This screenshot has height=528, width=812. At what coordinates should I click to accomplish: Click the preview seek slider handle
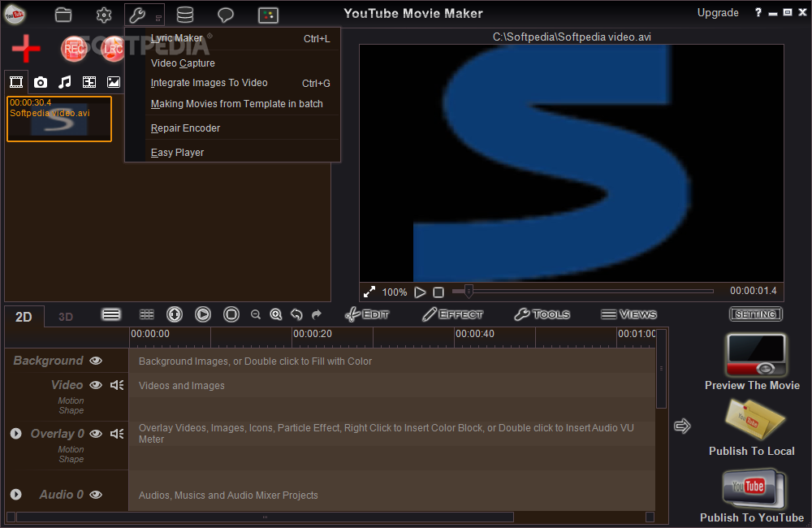[x=469, y=291]
